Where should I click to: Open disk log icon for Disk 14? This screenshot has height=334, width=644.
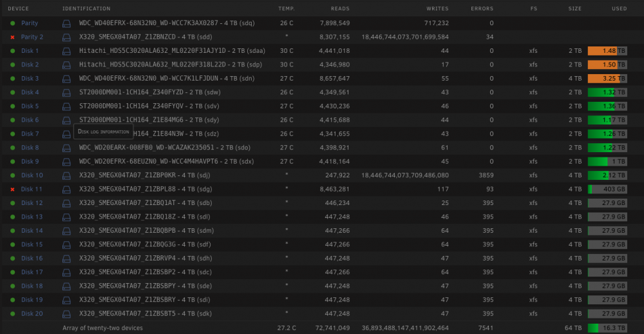click(x=66, y=231)
